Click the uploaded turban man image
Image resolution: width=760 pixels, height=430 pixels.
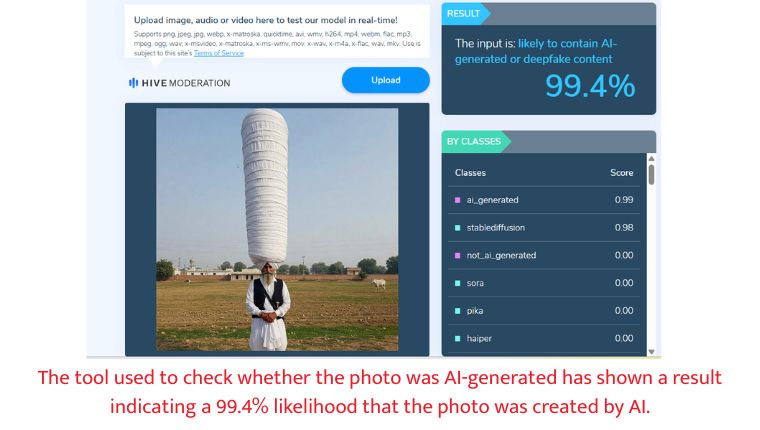[277, 229]
